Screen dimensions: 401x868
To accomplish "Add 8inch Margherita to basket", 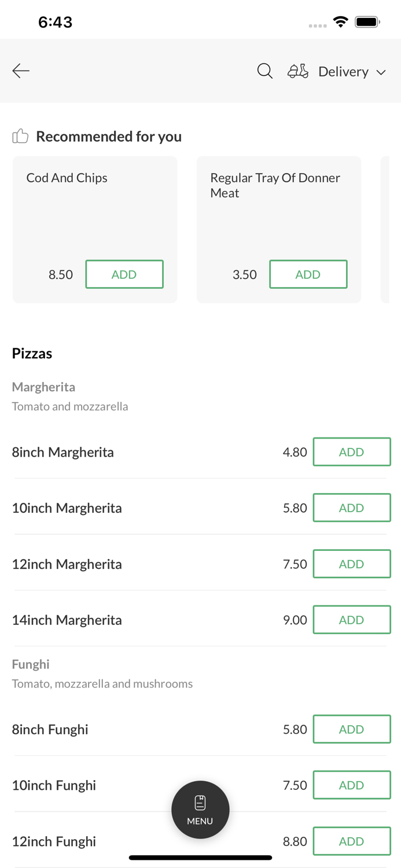I will [352, 452].
